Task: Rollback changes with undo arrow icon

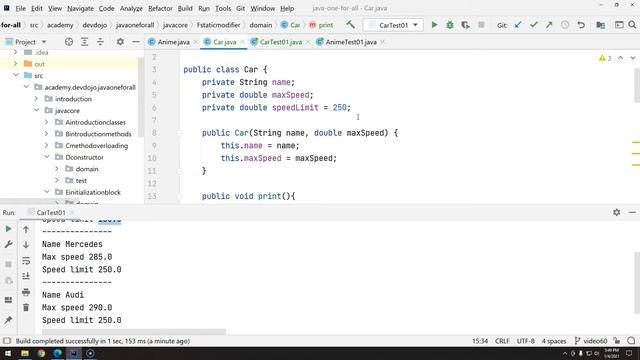Action: [581, 25]
